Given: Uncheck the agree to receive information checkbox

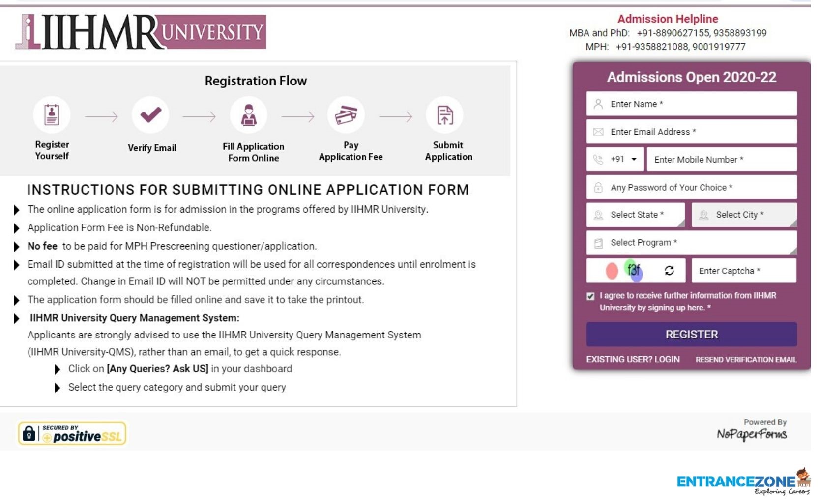Looking at the screenshot, I should (x=590, y=296).
